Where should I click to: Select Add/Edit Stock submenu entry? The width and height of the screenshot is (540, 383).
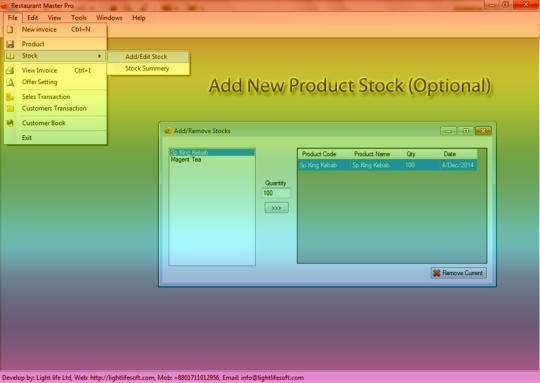point(148,56)
